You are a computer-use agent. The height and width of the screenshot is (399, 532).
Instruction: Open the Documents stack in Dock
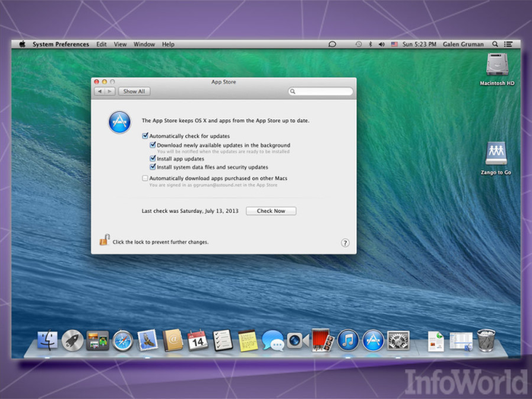435,341
